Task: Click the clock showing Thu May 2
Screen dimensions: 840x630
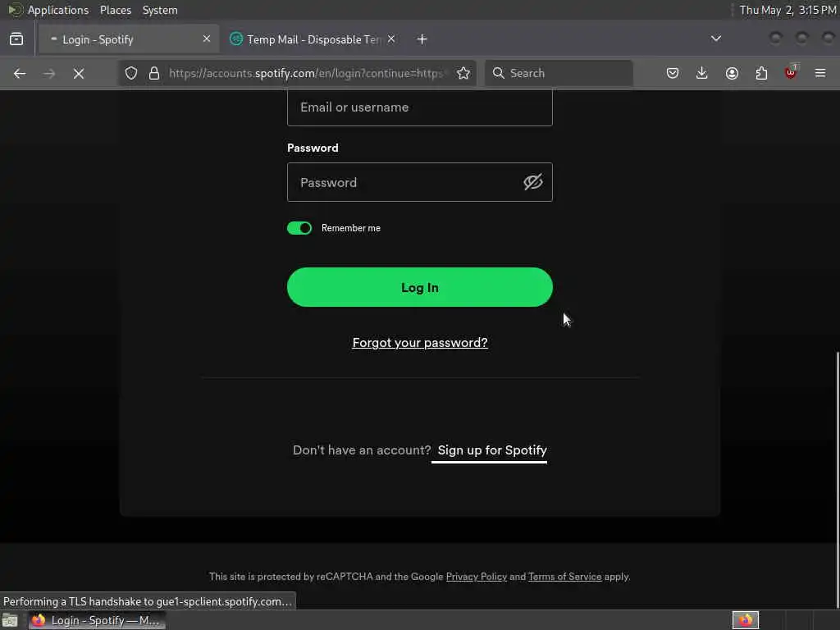Action: (787, 10)
